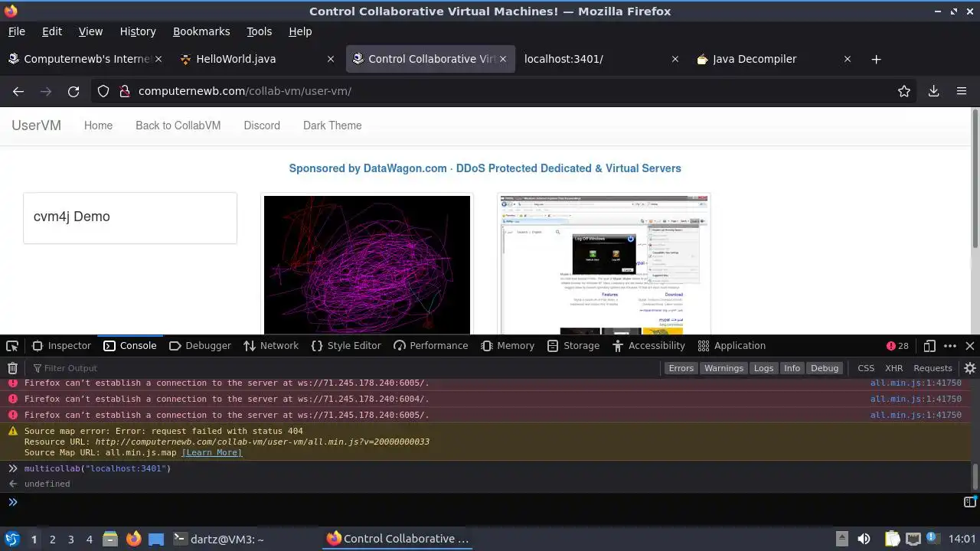Switch to Dark Theme
This screenshot has width=980, height=551.
(332, 126)
